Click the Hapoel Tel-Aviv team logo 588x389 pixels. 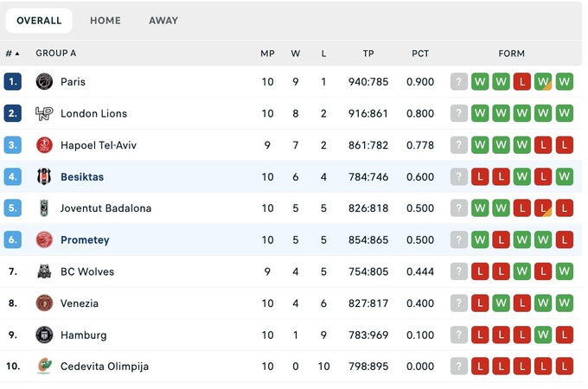pyautogui.click(x=44, y=145)
